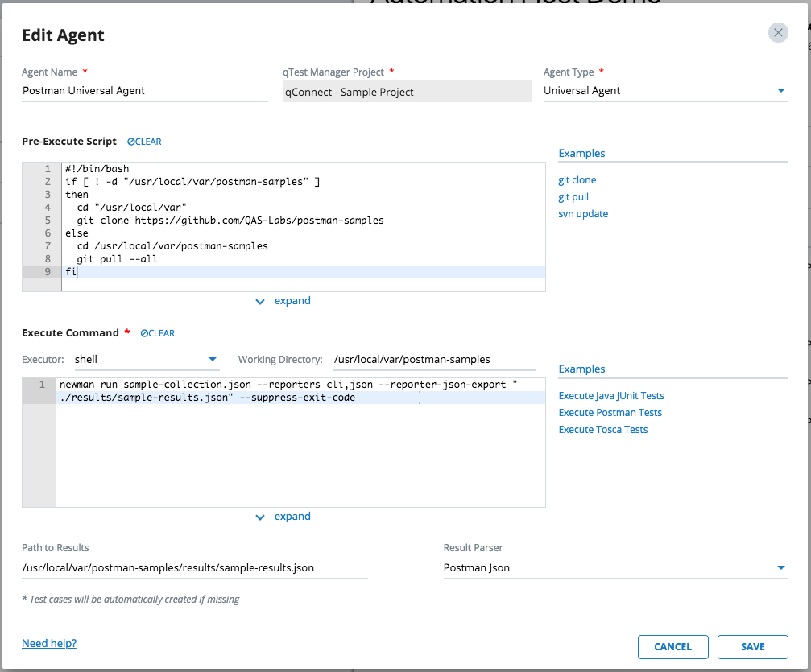The width and height of the screenshot is (811, 672).
Task: Insert the svn update example
Action: [x=582, y=214]
